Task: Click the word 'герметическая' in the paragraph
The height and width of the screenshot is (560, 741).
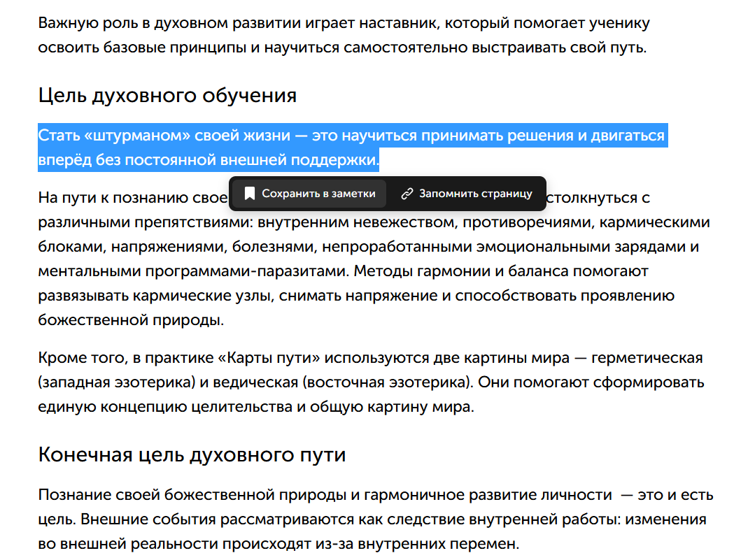Action: coord(647,359)
